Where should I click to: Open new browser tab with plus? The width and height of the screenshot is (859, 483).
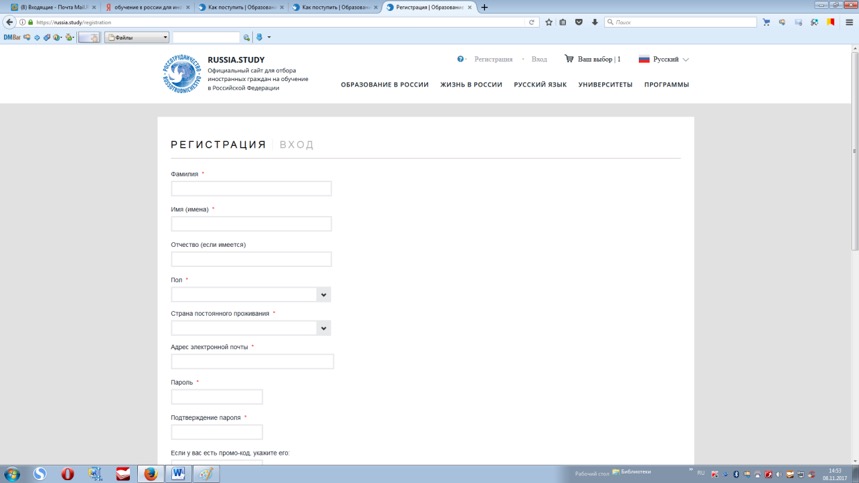tap(485, 7)
